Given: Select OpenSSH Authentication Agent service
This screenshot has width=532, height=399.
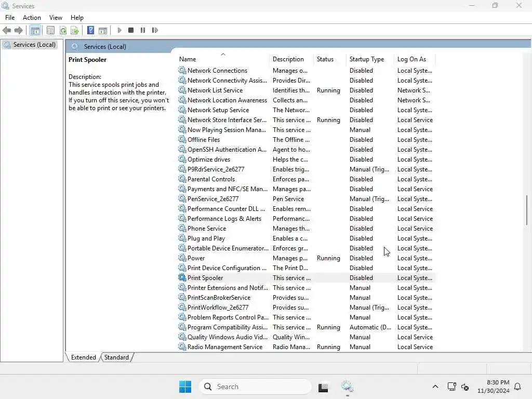Looking at the screenshot, I should tap(306, 149).
